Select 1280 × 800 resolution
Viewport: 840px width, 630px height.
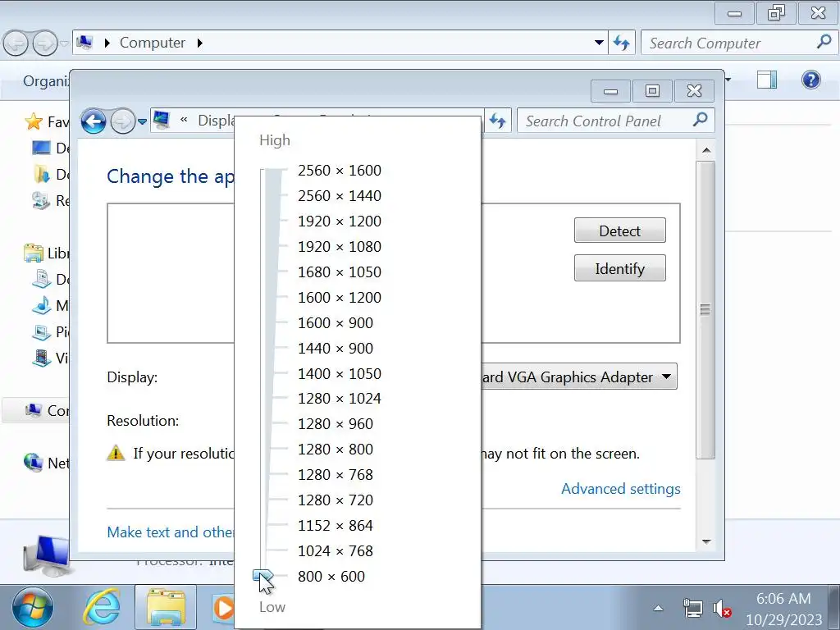coord(336,449)
